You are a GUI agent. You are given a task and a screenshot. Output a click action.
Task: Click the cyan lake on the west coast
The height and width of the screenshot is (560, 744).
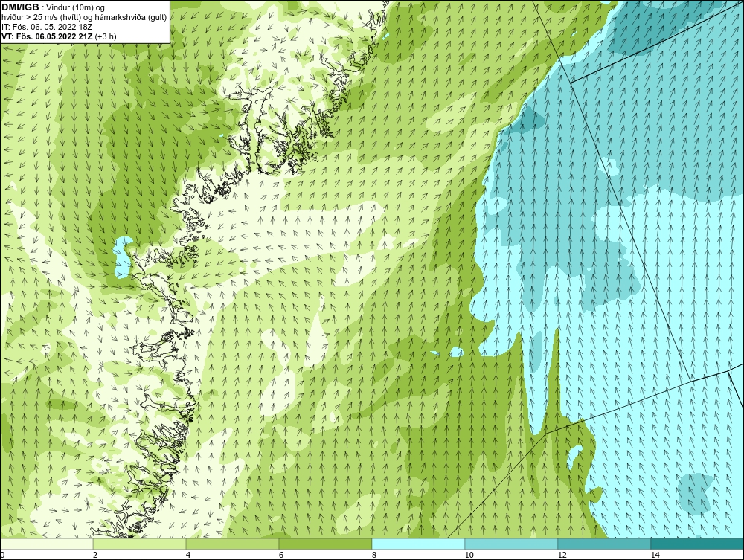pyautogui.click(x=121, y=257)
